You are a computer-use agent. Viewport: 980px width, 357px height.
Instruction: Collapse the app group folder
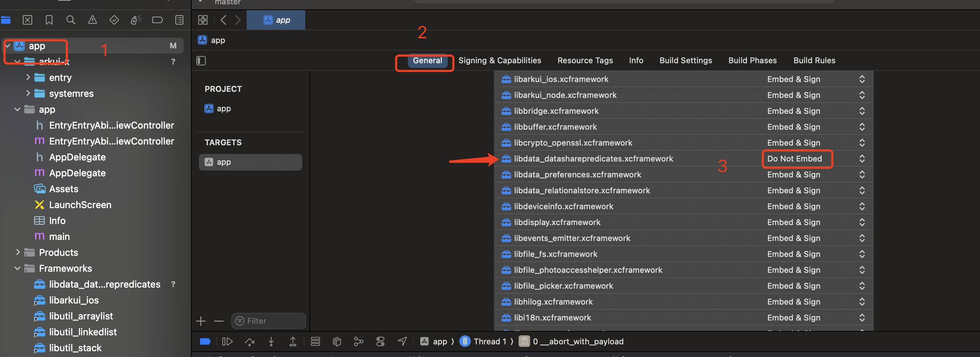[x=17, y=109]
